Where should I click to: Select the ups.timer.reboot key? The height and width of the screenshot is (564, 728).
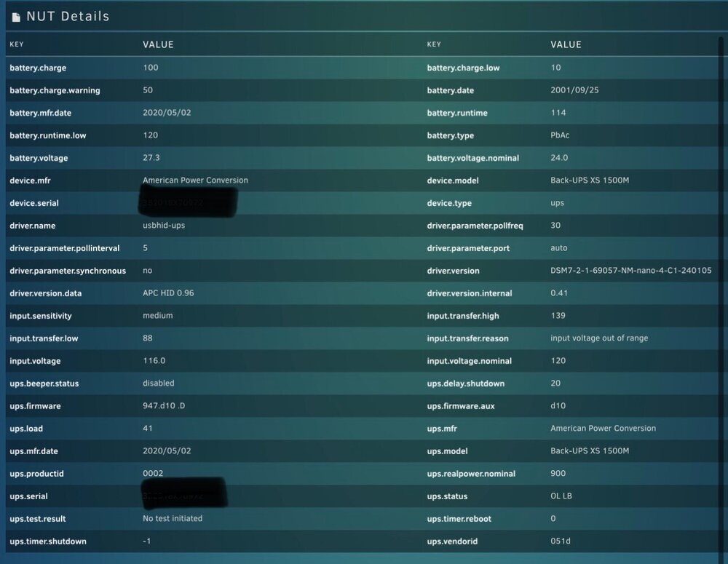(x=459, y=519)
